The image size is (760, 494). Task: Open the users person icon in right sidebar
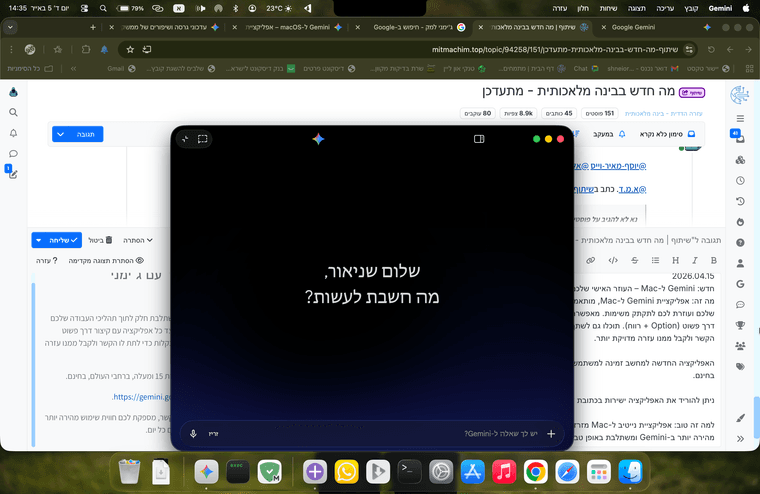pyautogui.click(x=740, y=263)
